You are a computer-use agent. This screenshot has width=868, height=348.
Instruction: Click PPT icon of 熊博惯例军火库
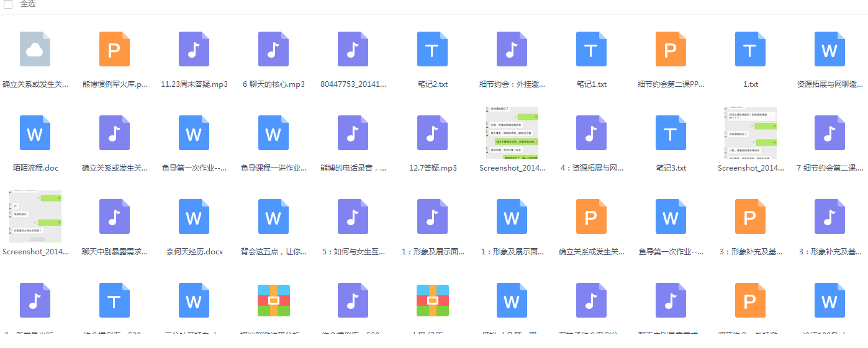point(114,49)
